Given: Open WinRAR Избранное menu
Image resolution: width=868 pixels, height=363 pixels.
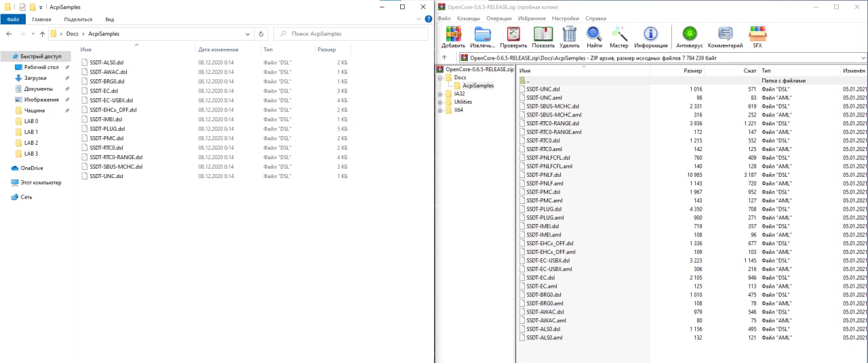Looking at the screenshot, I should (532, 18).
